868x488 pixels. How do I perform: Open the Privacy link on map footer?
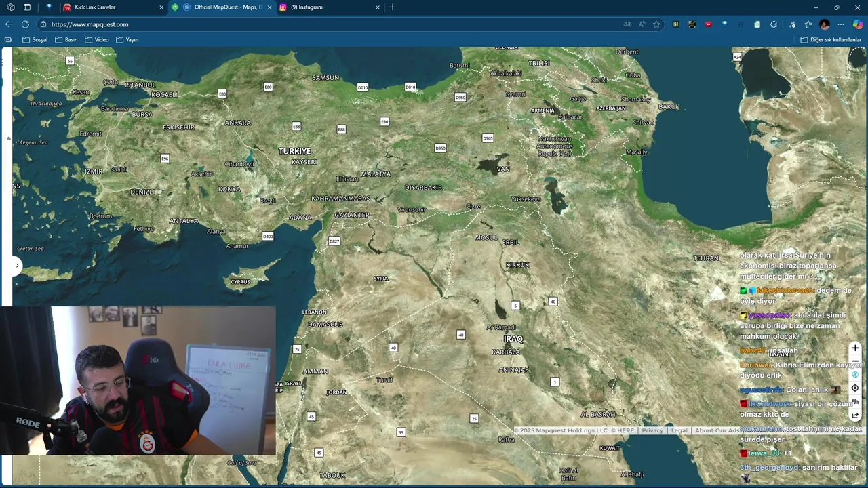tap(652, 430)
